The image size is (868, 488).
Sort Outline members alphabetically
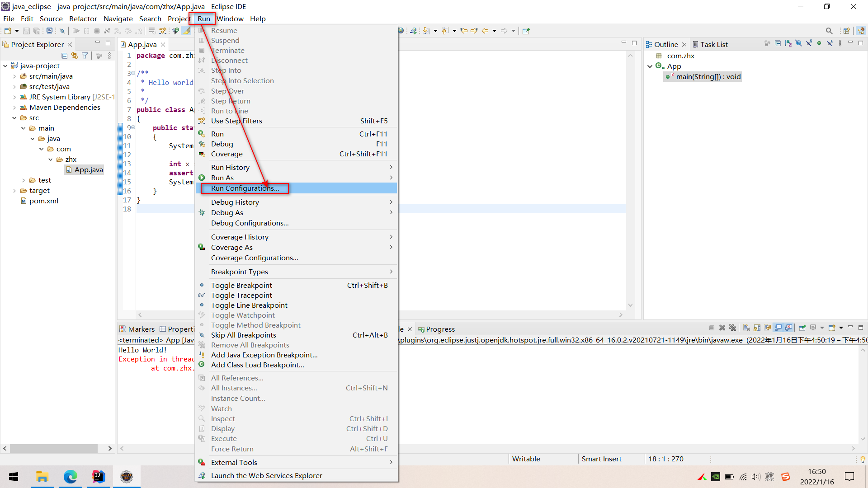(x=788, y=43)
